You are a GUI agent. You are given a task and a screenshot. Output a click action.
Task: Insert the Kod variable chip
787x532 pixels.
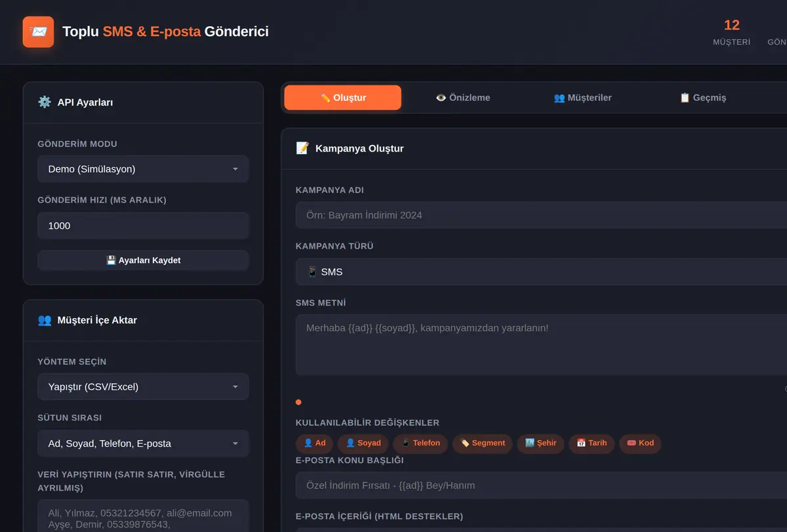point(640,443)
